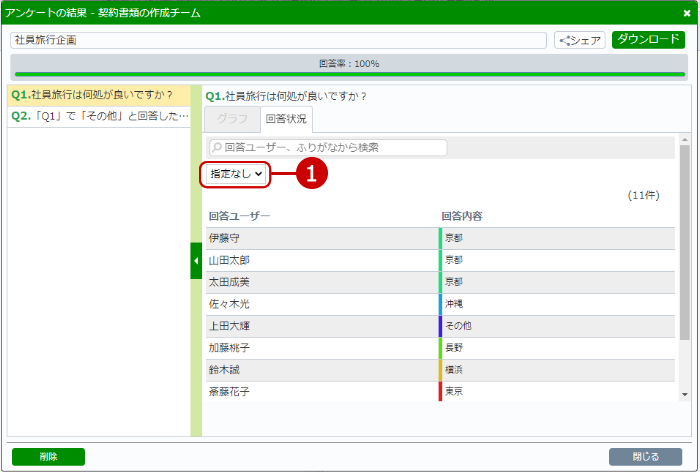
Task: Click the 横浜 answer cell
Action: 557,370
